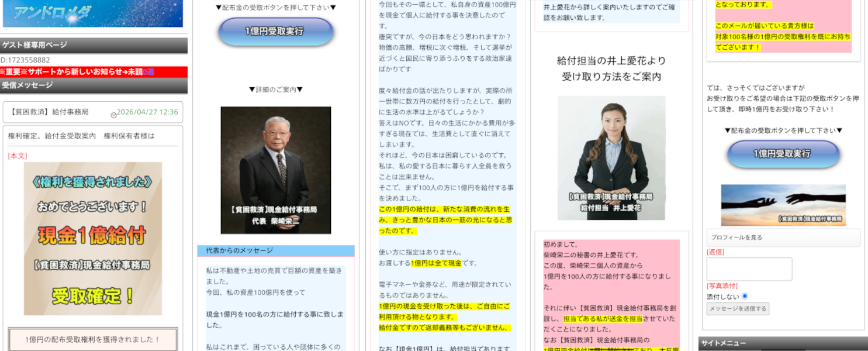Image resolution: width=868 pixels, height=351 pixels.
Task: Click the clock icon beside message date
Action: [x=113, y=115]
